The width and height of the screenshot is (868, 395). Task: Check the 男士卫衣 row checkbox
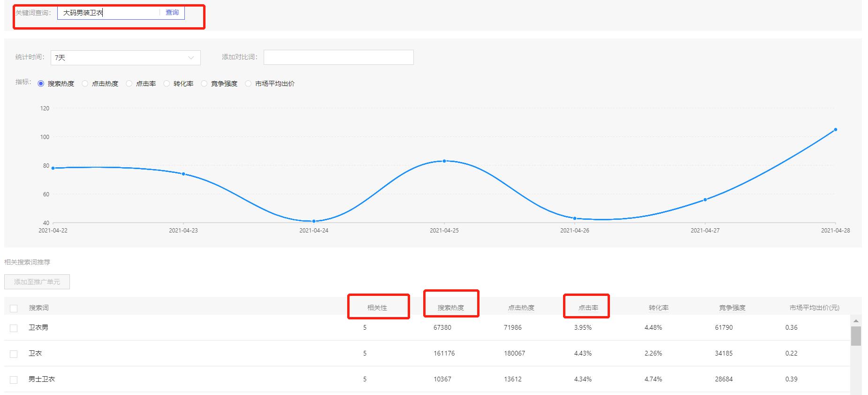click(x=14, y=380)
